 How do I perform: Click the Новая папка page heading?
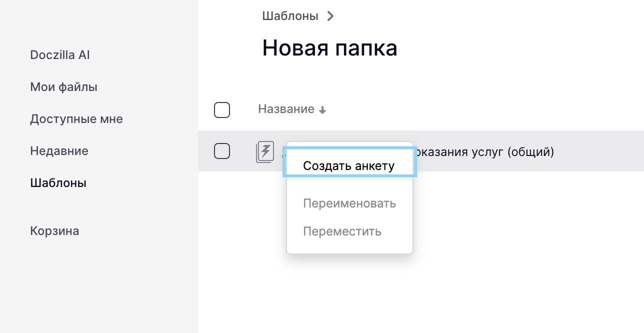point(329,48)
